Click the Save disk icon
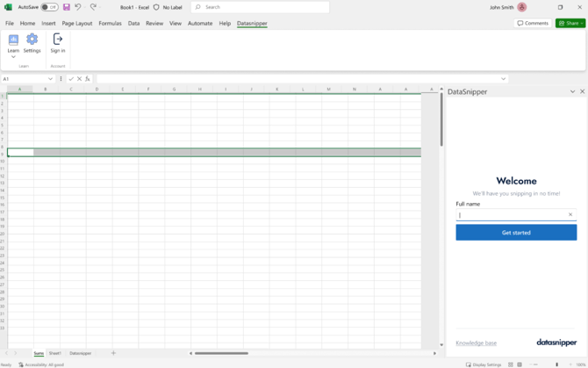588x368 pixels. pyautogui.click(x=67, y=7)
